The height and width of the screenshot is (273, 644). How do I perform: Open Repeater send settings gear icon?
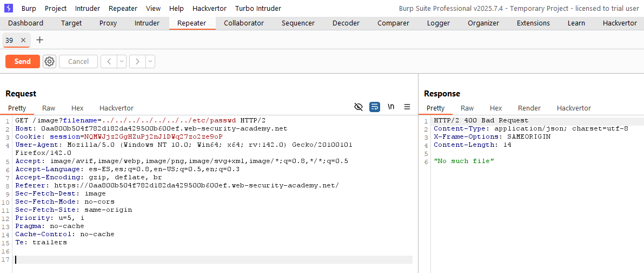point(50,62)
